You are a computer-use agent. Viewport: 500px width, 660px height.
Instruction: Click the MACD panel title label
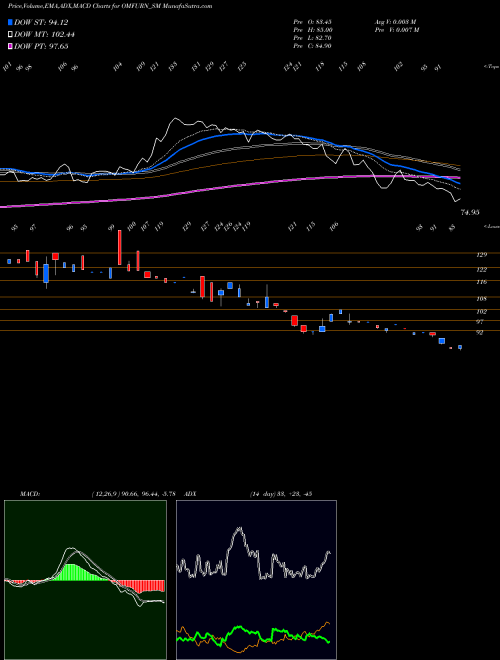[x=29, y=494]
